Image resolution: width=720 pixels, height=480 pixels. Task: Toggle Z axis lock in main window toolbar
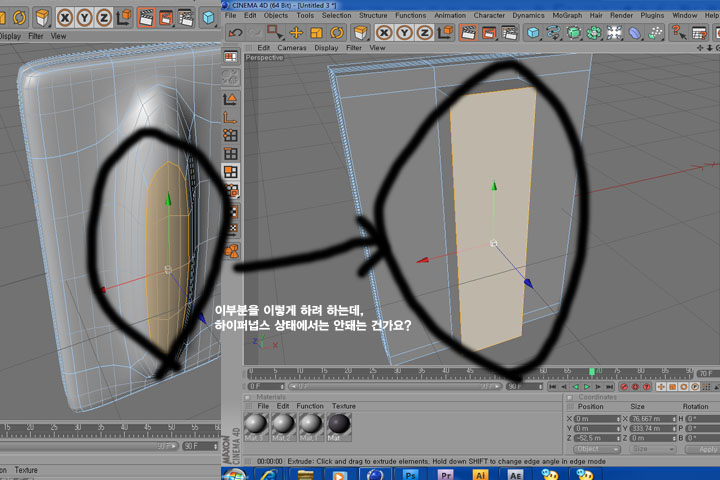click(x=424, y=33)
